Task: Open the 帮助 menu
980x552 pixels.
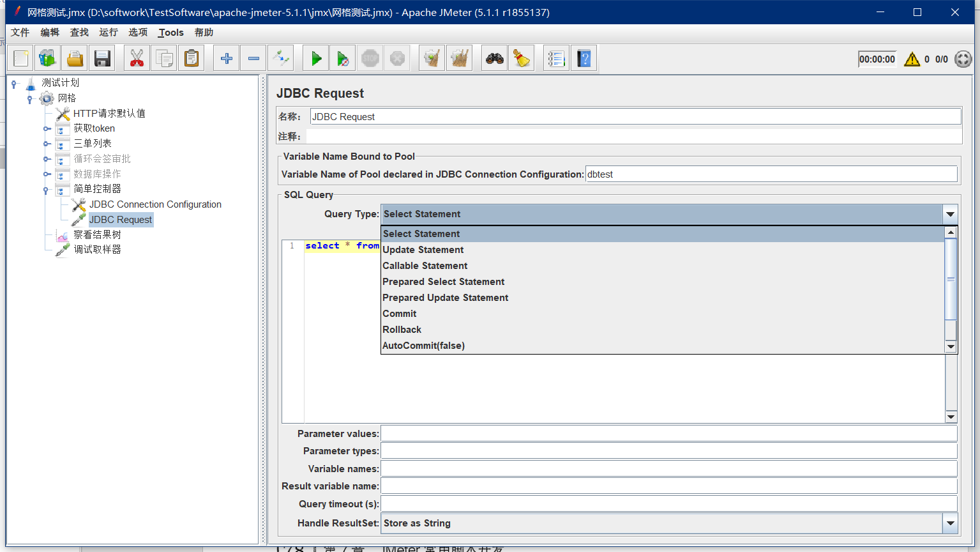Action: pos(204,33)
